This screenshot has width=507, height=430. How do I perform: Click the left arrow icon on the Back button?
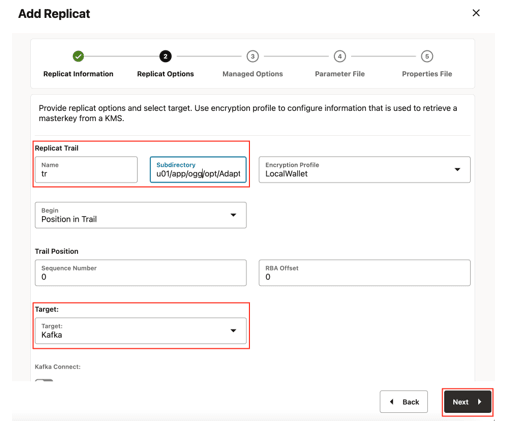[x=392, y=402]
